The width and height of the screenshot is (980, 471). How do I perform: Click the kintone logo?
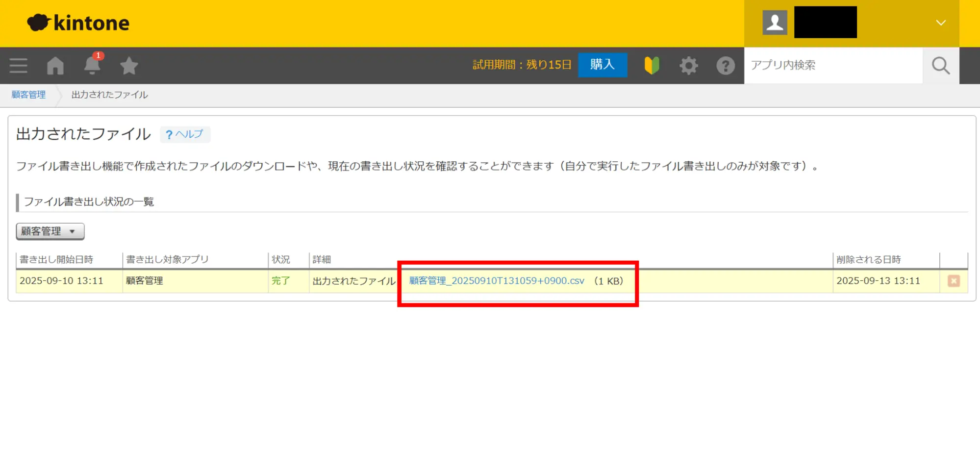tap(78, 23)
